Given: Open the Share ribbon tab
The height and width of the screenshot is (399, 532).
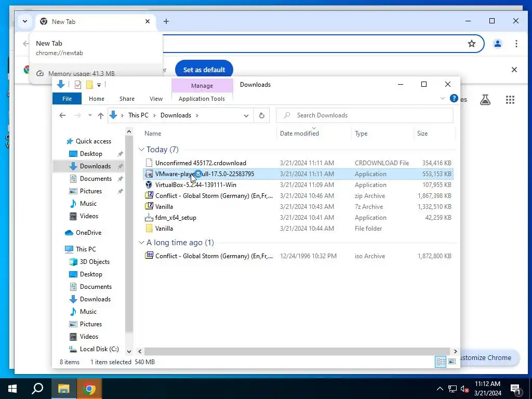Looking at the screenshot, I should 127,99.
